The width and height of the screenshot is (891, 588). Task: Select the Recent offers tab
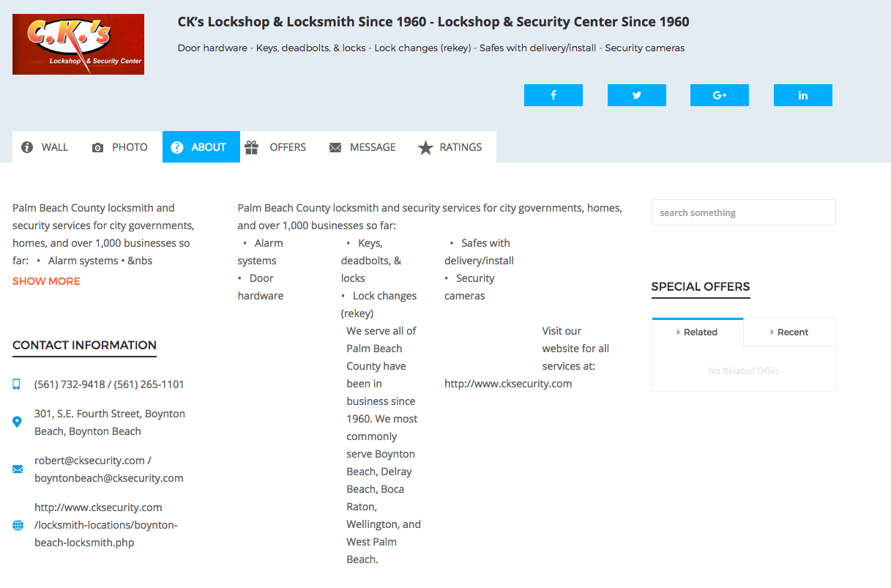click(x=789, y=332)
